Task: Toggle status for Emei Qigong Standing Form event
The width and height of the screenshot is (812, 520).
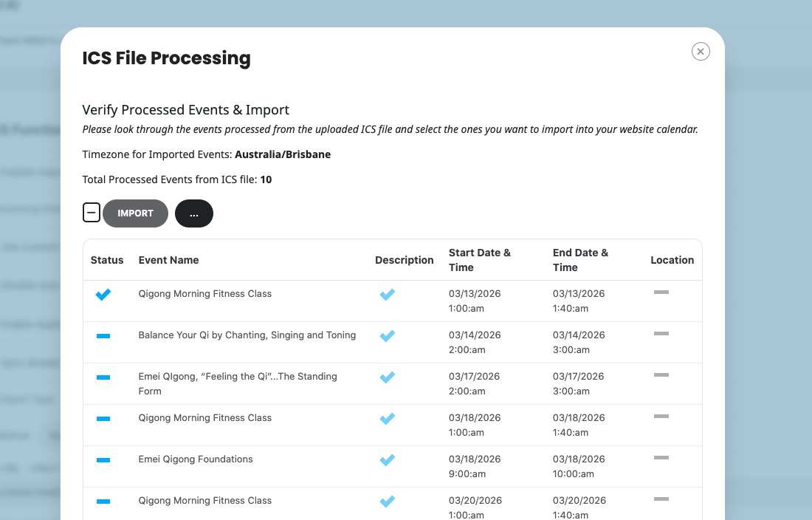Action: 103,377
